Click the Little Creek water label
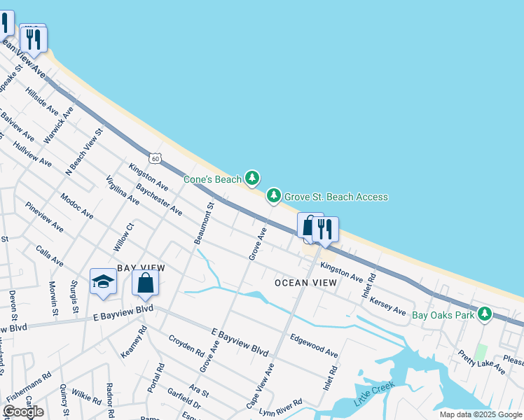Viewport: 524px width, 420px height. 374,394
